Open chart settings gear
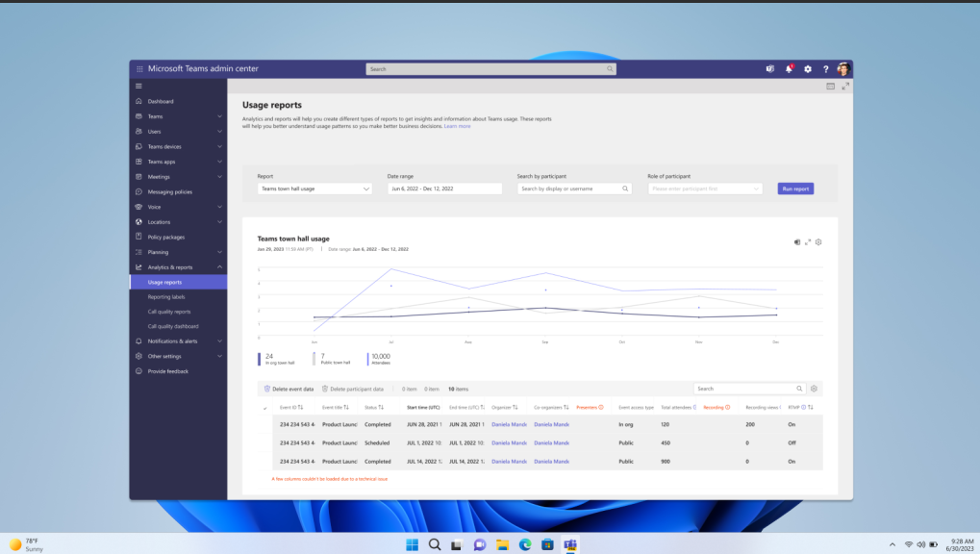The image size is (980, 554). pos(818,242)
